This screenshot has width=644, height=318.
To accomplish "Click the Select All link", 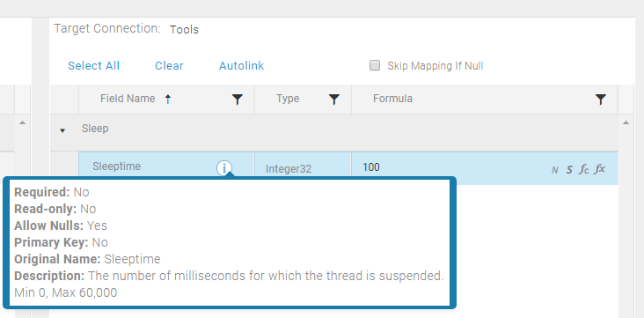I will click(93, 66).
